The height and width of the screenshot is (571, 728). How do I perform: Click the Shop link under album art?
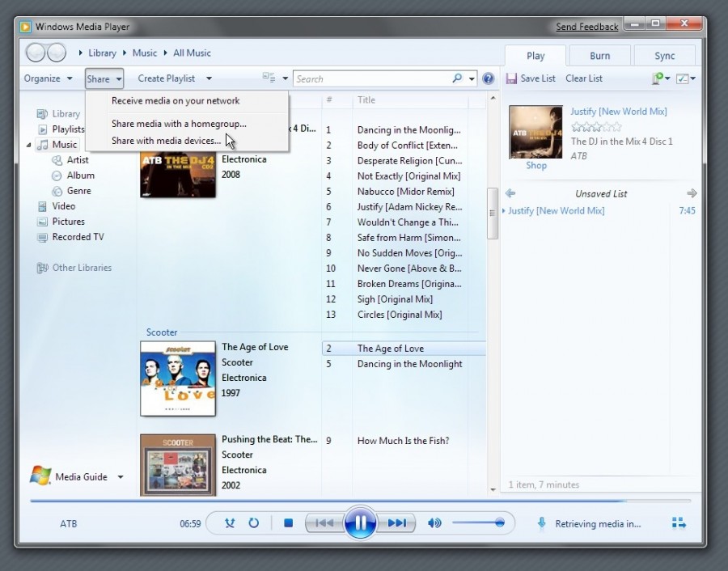point(535,165)
